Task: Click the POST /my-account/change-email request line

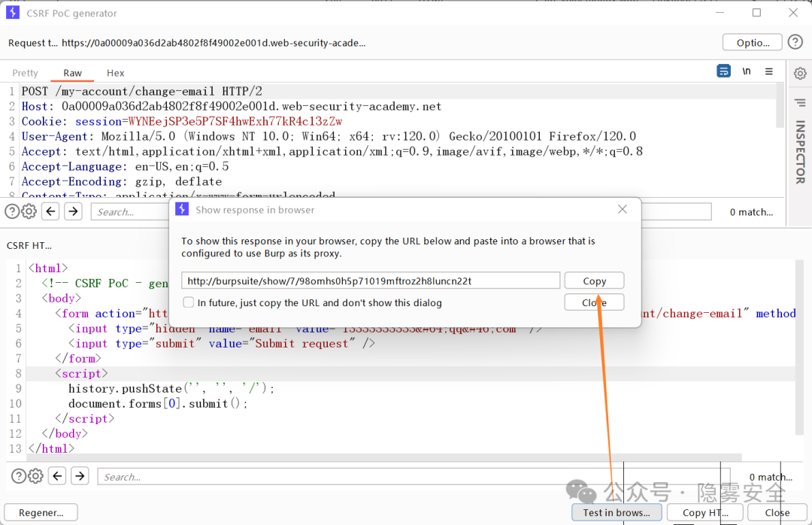Action: coord(142,91)
